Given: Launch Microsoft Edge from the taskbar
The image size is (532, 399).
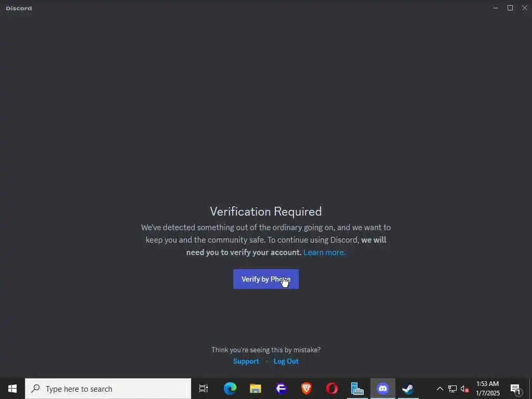Looking at the screenshot, I should pyautogui.click(x=230, y=389).
